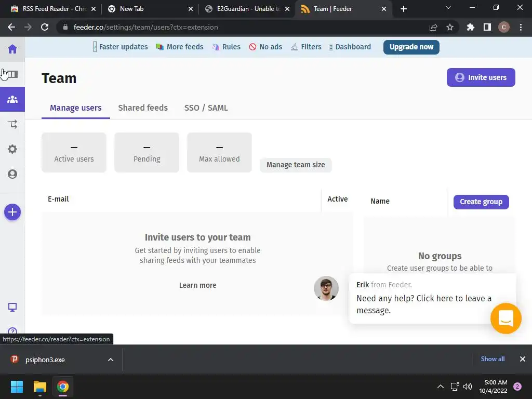Open a new browser tab with plus
This screenshot has height=399, width=532.
tap(403, 9)
